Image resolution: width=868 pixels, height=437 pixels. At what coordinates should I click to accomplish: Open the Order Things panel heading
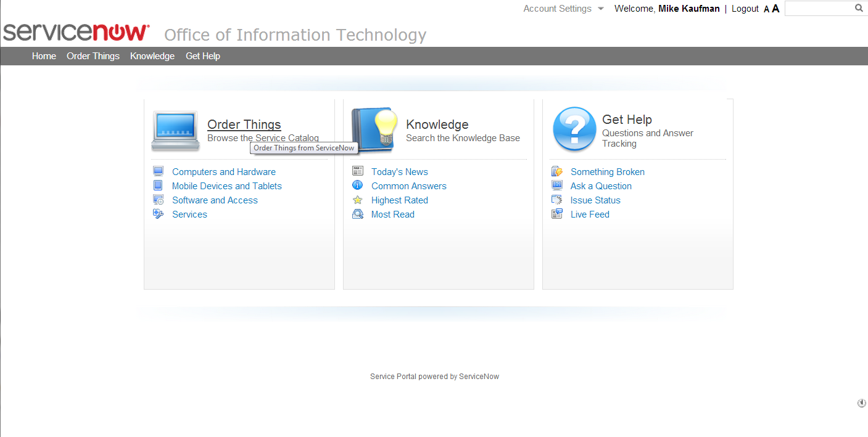coord(244,125)
